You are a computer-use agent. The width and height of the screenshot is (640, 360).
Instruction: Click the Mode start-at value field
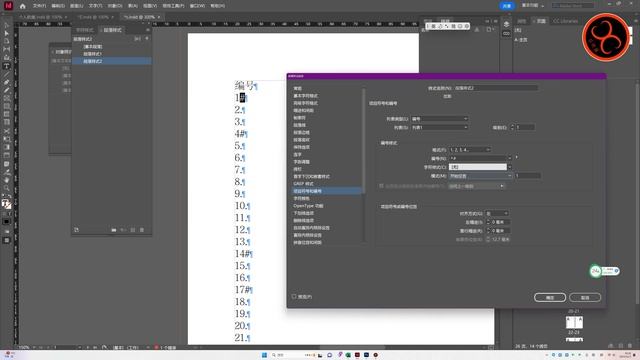tap(528, 176)
